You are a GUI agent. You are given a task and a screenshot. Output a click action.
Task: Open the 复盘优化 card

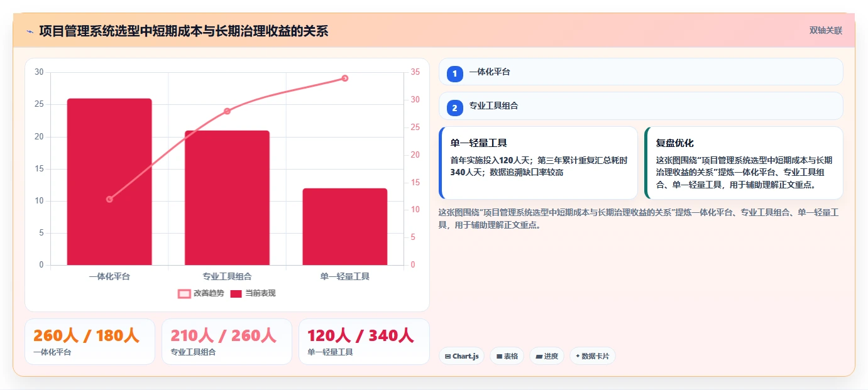tap(744, 163)
